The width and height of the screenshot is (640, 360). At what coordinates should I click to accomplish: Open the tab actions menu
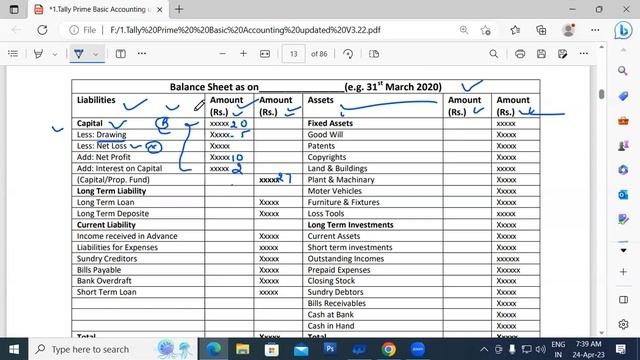point(14,9)
